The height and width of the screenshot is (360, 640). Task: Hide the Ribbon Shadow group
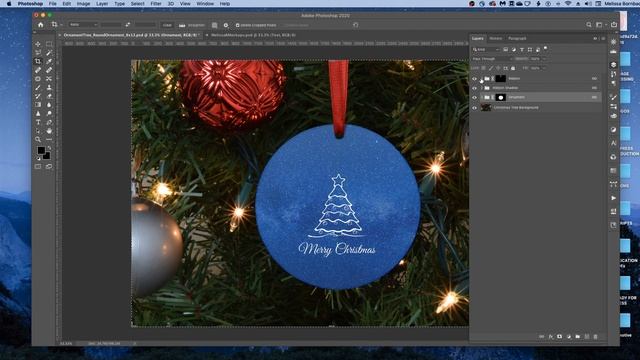(x=474, y=88)
